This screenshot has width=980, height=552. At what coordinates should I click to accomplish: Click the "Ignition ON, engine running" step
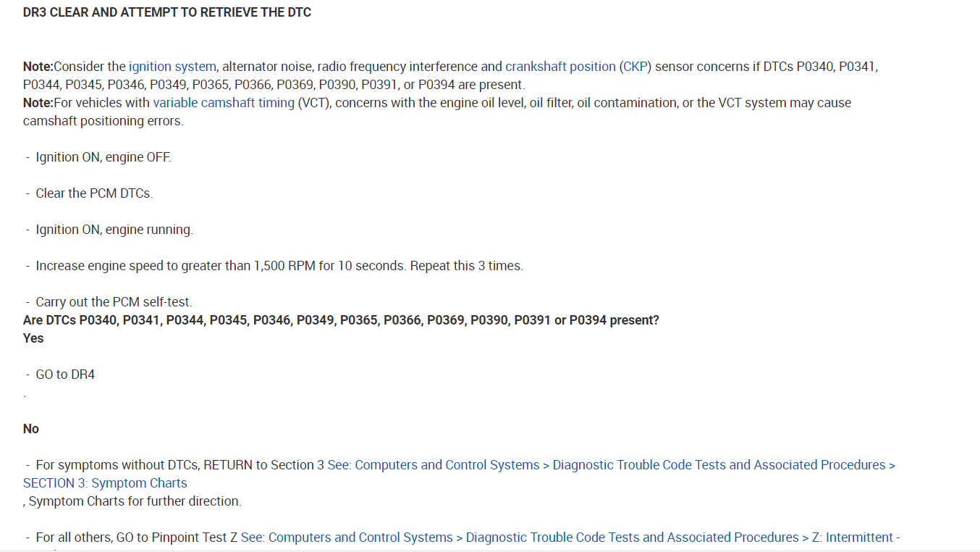point(114,230)
